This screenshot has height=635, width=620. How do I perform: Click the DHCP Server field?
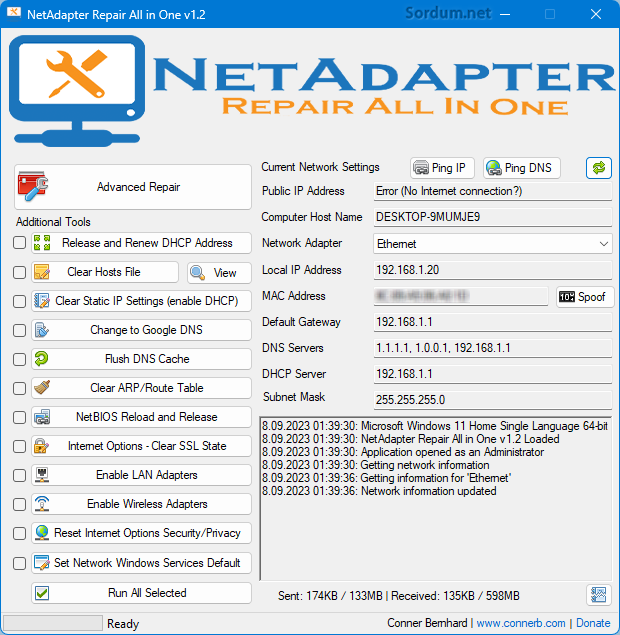[492, 374]
